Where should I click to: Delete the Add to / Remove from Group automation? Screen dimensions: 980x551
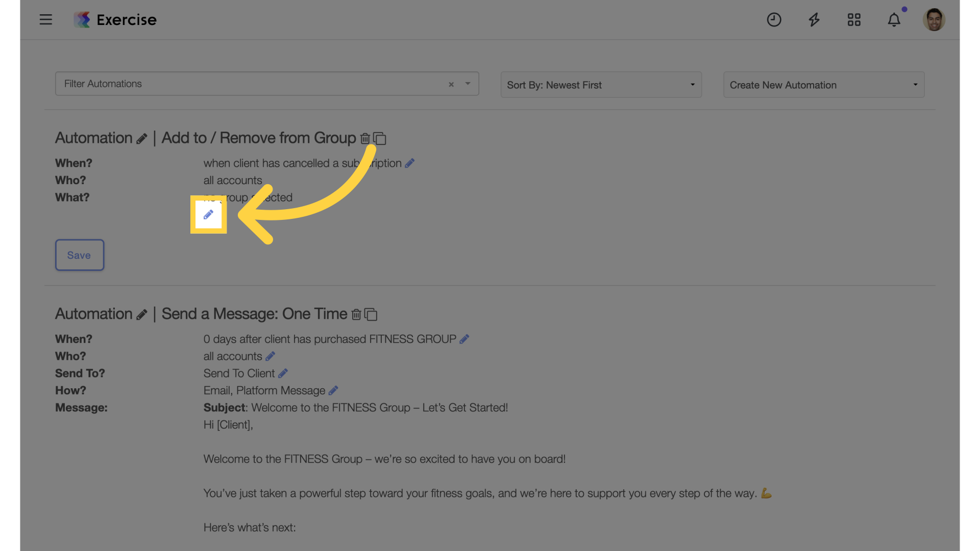[x=365, y=138]
